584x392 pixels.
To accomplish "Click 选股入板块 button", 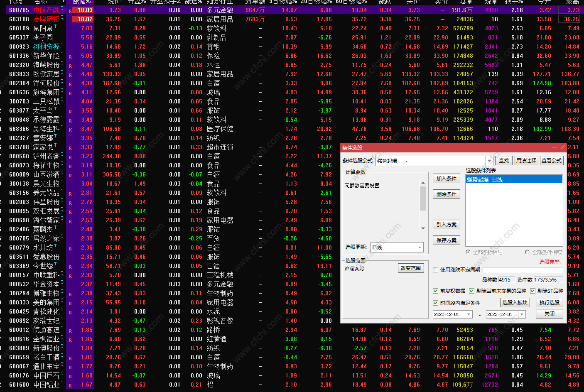I will (x=515, y=303).
